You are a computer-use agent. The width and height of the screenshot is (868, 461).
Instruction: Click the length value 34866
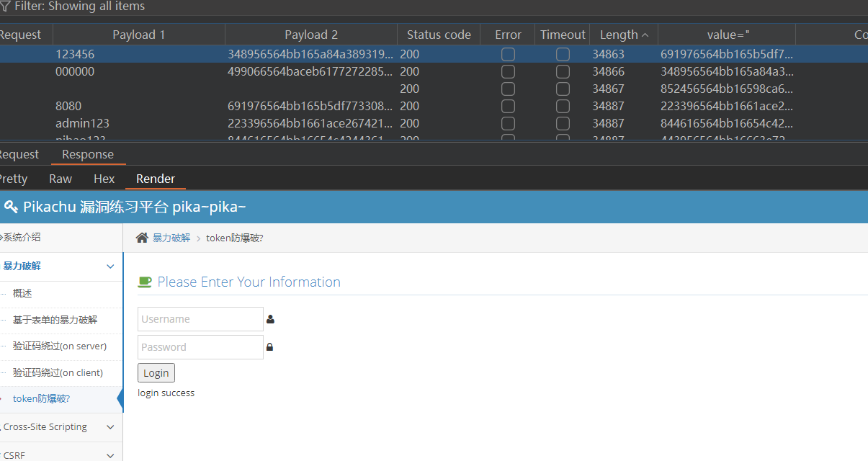[609, 71]
